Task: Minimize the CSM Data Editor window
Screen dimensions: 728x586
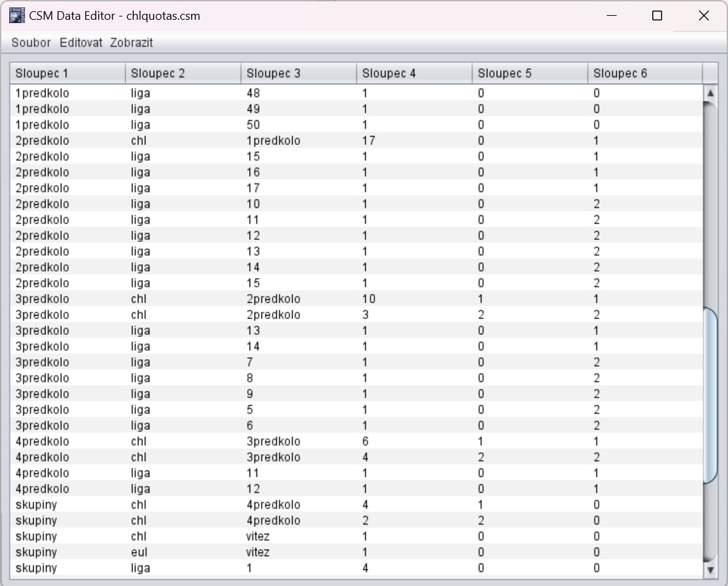Action: [x=612, y=16]
